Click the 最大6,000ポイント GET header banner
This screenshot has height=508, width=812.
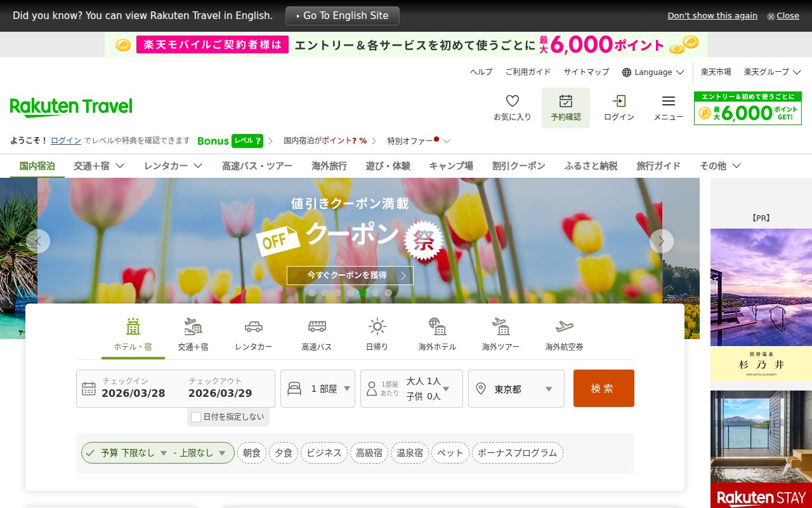(x=748, y=109)
